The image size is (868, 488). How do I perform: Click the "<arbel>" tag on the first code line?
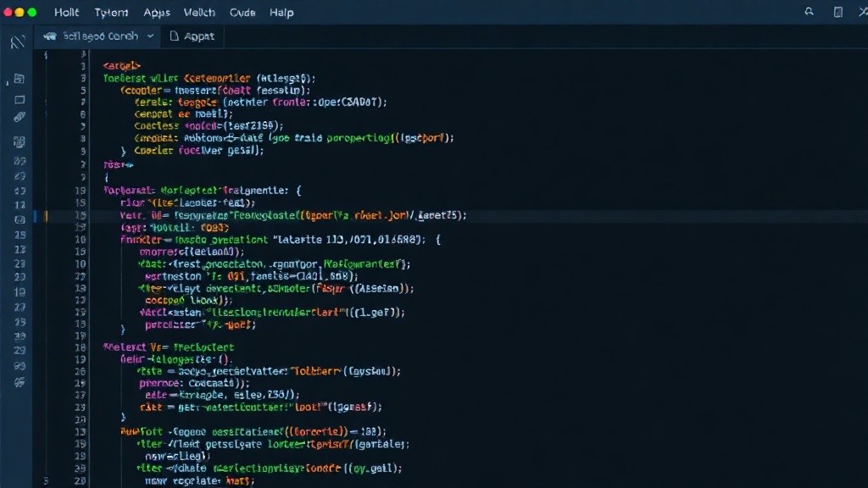[121, 66]
